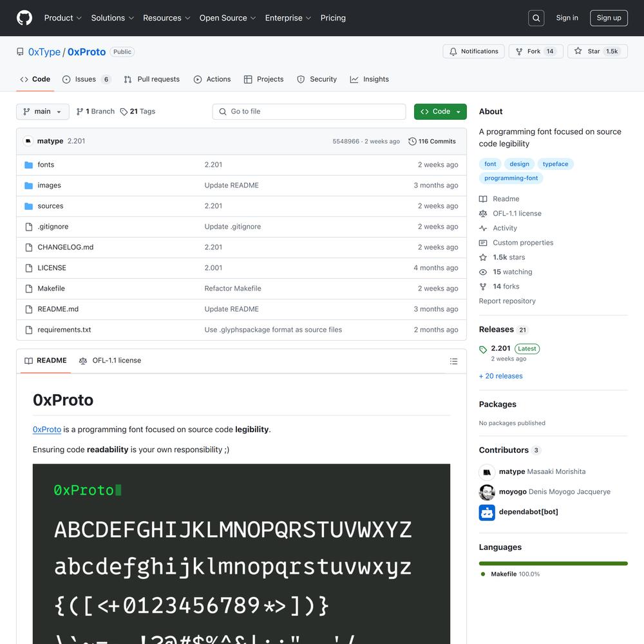Click the repository icon beside 0xType
644x644 pixels.
tap(20, 52)
